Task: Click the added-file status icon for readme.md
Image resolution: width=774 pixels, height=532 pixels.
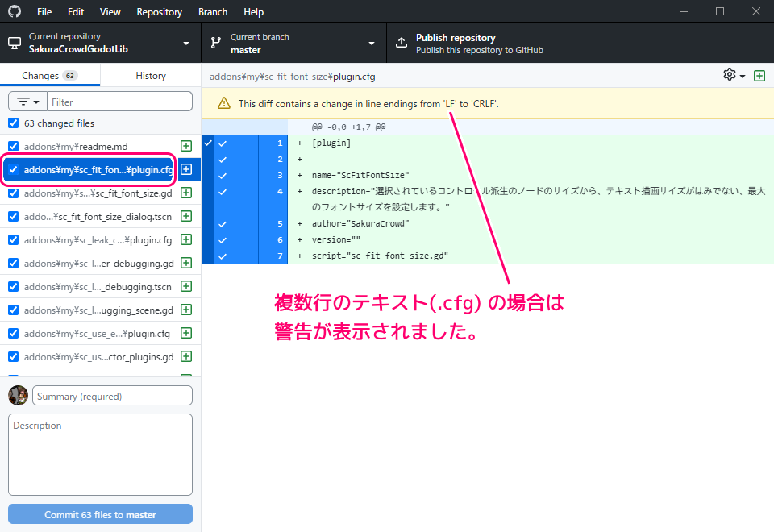Action: coord(186,146)
